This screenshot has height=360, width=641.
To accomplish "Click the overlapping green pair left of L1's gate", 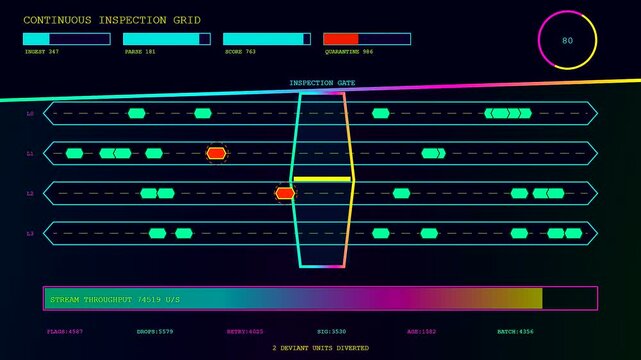I will click(x=116, y=154).
